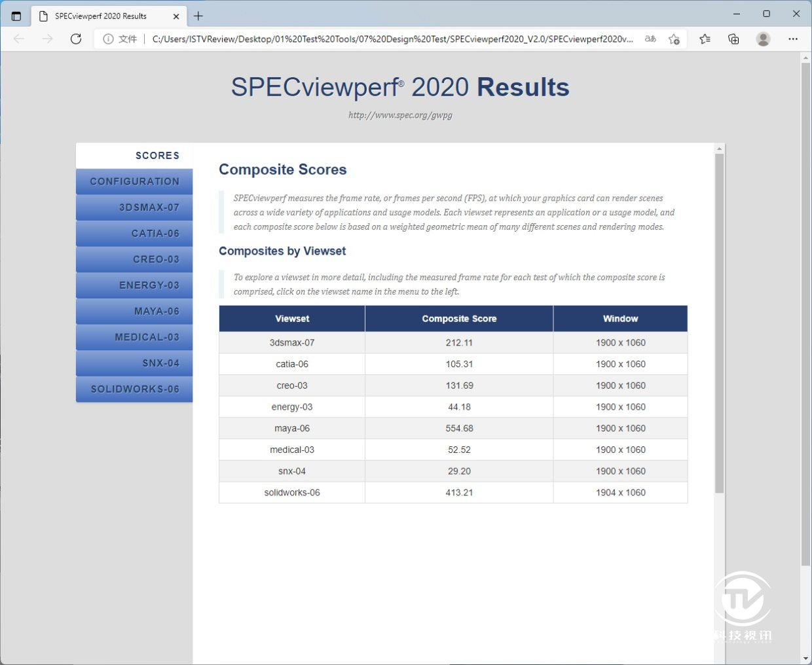Open the www.spec.org/gwpg link
Image resolution: width=812 pixels, height=665 pixels.
click(400, 115)
